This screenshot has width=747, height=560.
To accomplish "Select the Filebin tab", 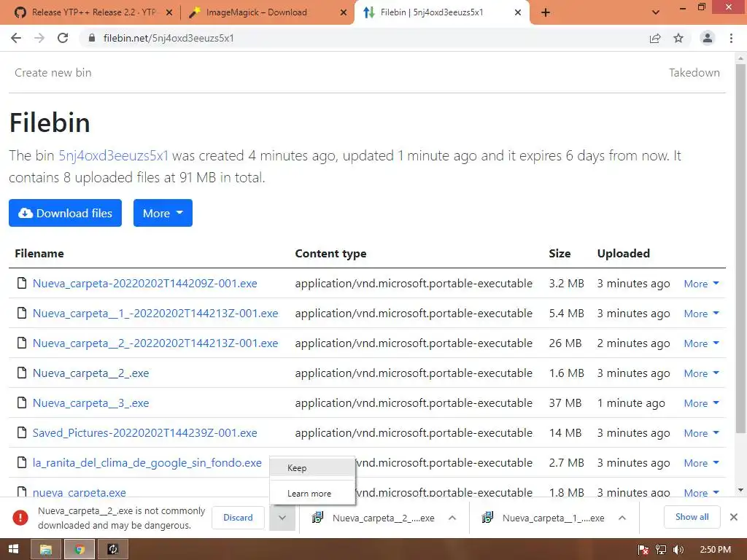I will click(x=431, y=12).
